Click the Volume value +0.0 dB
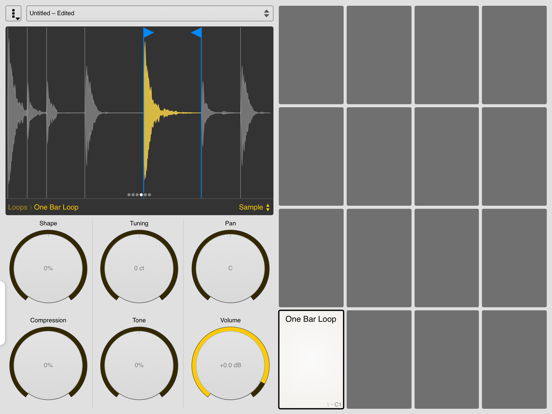 230,365
